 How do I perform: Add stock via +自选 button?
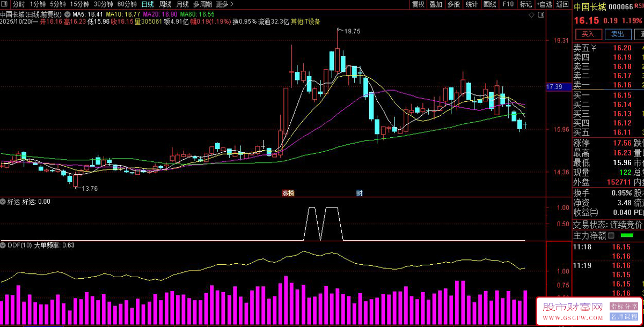pos(544,4)
